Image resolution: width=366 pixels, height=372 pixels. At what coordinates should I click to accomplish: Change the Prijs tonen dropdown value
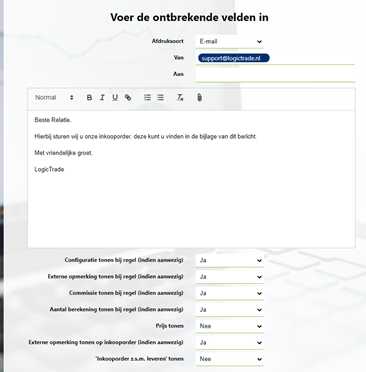click(x=230, y=326)
